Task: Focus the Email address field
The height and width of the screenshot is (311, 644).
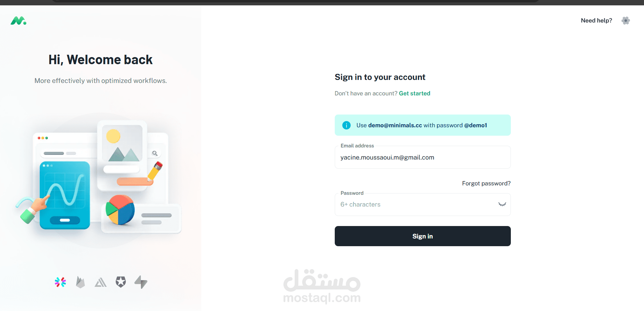Action: [422, 158]
